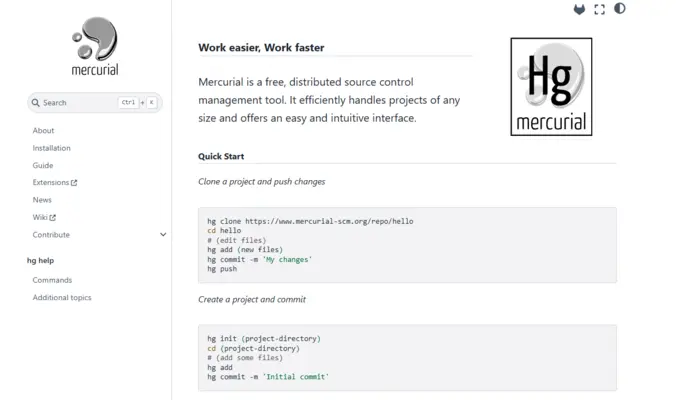The image size is (678, 400).
Task: Click the hg clone code block
Action: point(407,245)
